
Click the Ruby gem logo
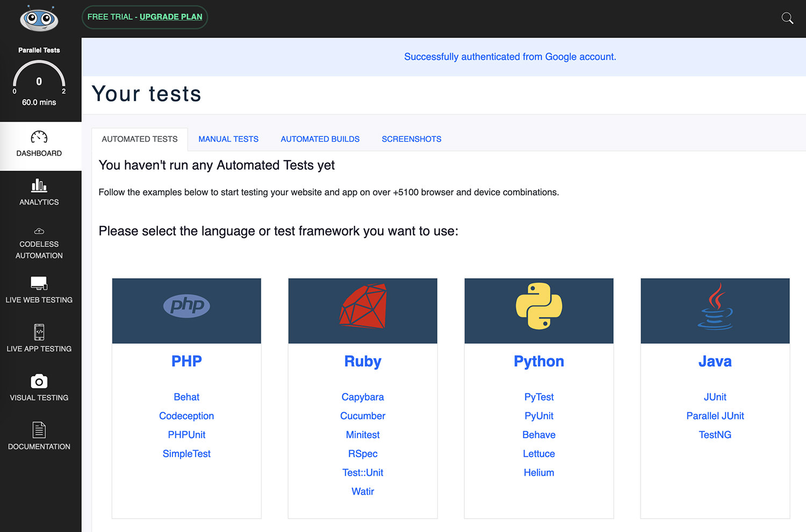(363, 306)
